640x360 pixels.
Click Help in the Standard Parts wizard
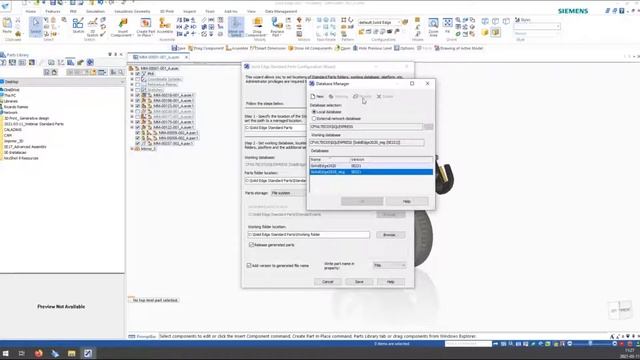click(391, 282)
